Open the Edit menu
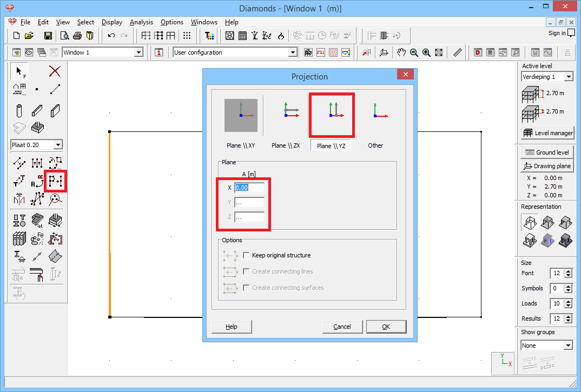Image resolution: width=581 pixels, height=392 pixels. point(43,22)
